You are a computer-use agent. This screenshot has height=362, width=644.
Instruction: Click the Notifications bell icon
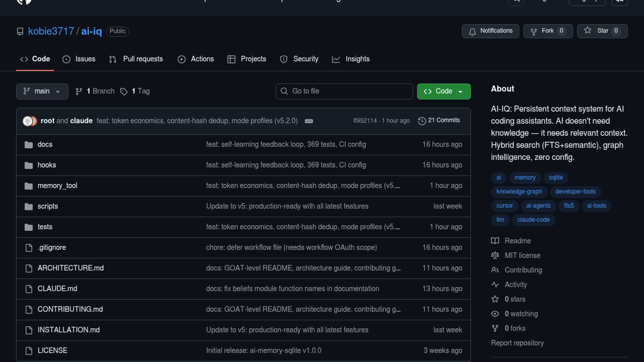click(472, 32)
